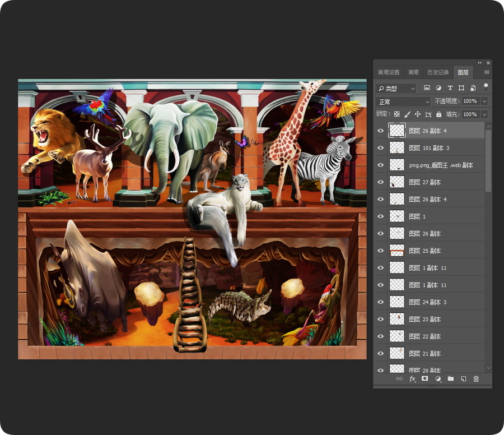Image resolution: width=504 pixels, height=435 pixels.
Task: Click the layers list scroll-up arrow
Action: tap(488, 127)
